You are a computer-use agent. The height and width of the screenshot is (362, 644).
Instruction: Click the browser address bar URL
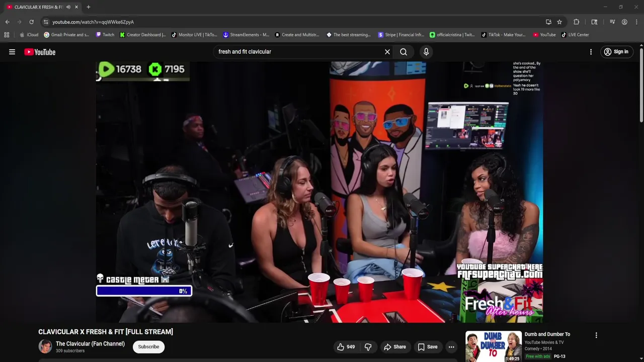pos(93,22)
